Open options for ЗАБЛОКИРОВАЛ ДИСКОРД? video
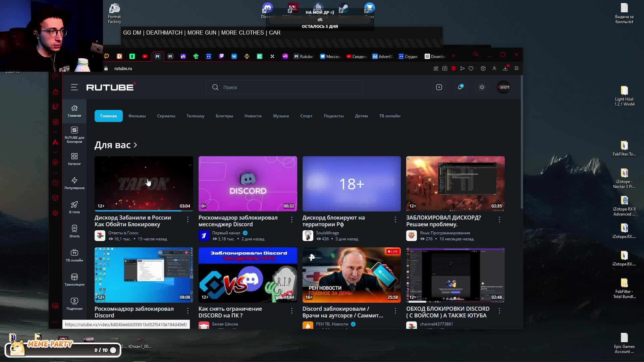 coord(499,220)
